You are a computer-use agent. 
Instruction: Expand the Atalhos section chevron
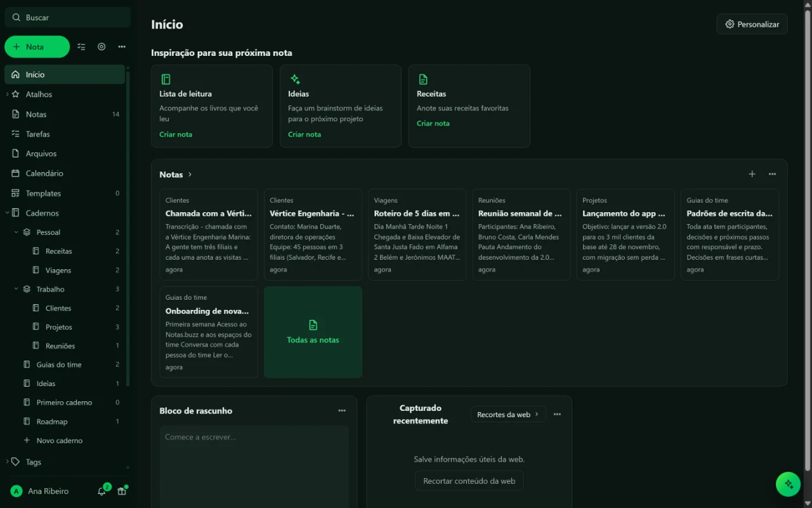coord(7,94)
